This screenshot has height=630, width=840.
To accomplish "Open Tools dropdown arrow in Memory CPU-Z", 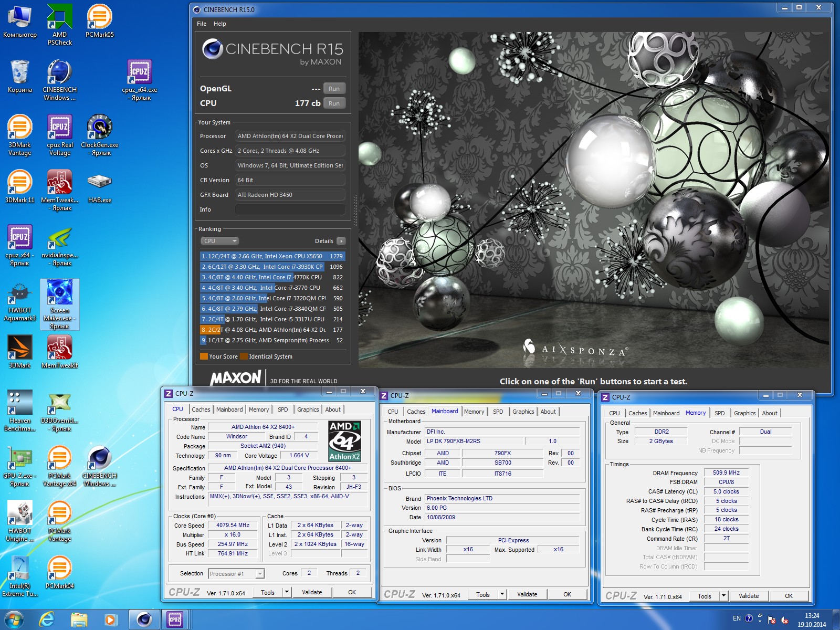I will click(723, 596).
